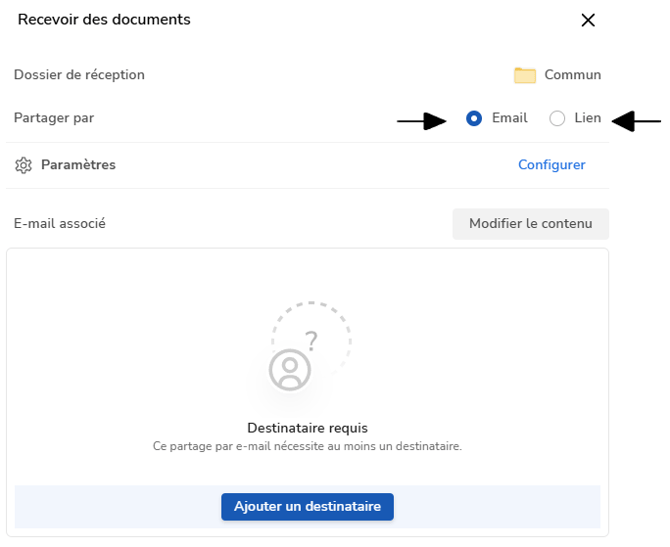
Task: Click the E-mail associé label
Action: [59, 223]
